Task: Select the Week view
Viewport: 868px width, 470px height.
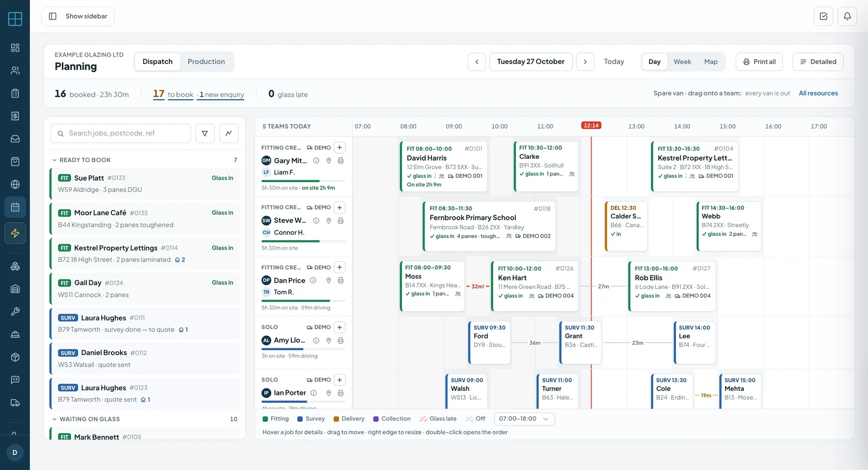Action: click(682, 62)
